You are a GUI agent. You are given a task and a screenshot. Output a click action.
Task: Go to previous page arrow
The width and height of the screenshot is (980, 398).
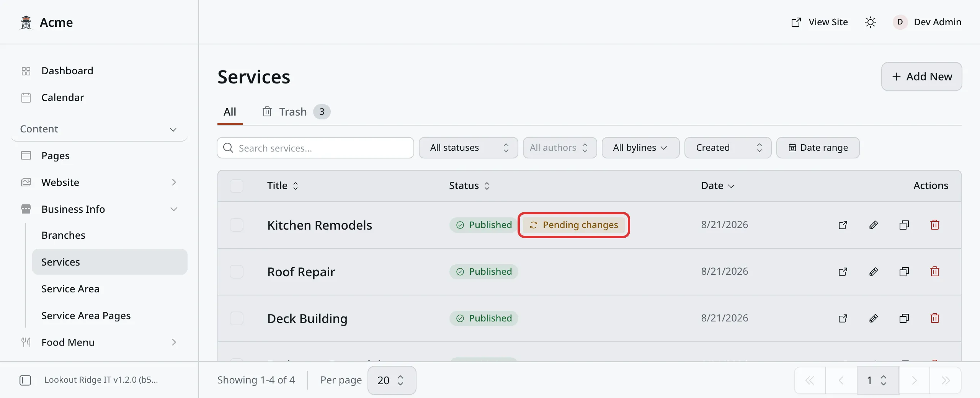841,380
